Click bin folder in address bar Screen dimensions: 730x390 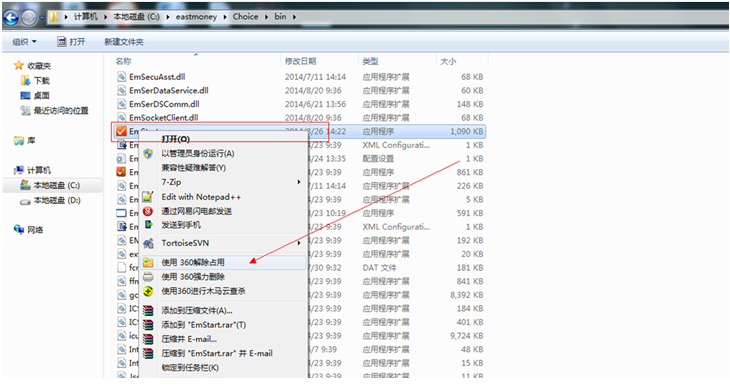(x=280, y=17)
